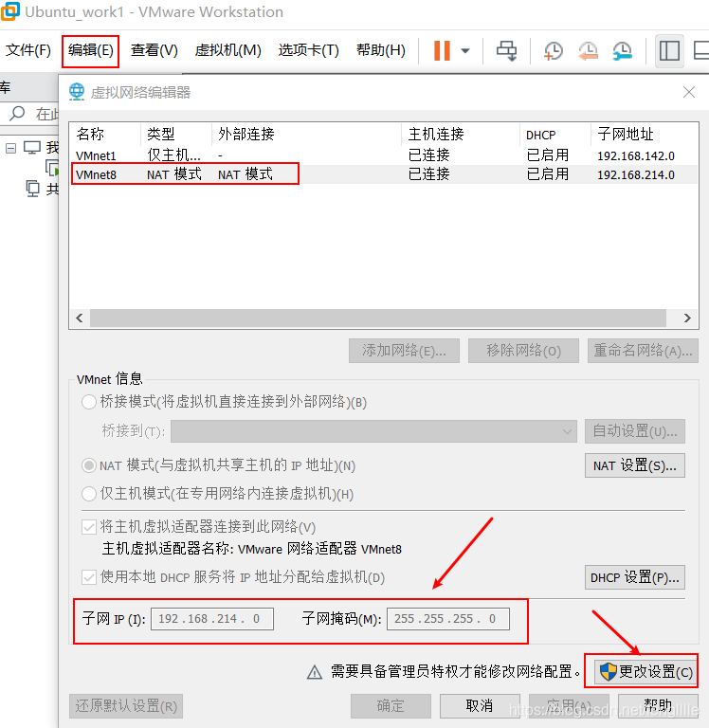Toggle the library sidebar view icon

pyautogui.click(x=669, y=50)
